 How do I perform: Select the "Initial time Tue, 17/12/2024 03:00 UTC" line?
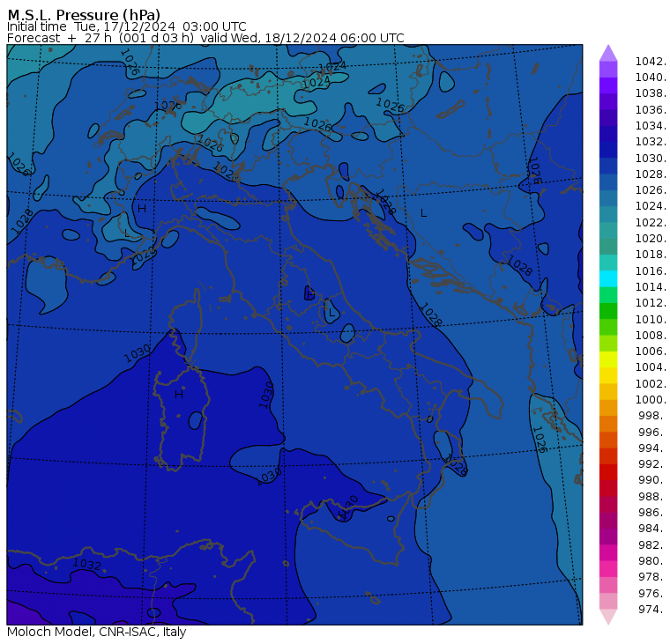pyautogui.click(x=126, y=26)
